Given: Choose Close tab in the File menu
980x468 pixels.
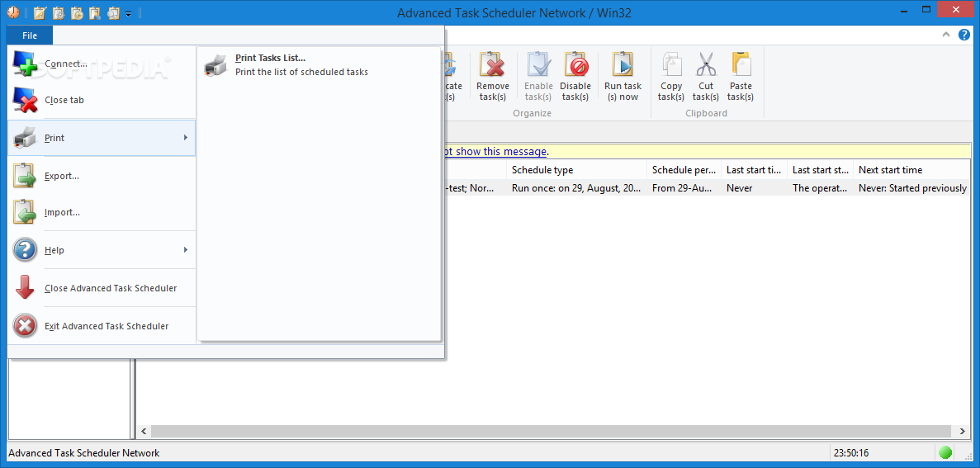Looking at the screenshot, I should pyautogui.click(x=102, y=100).
